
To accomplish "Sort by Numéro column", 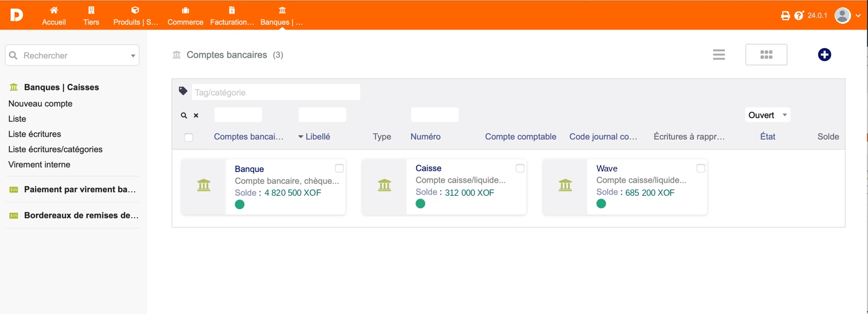I will (426, 136).
